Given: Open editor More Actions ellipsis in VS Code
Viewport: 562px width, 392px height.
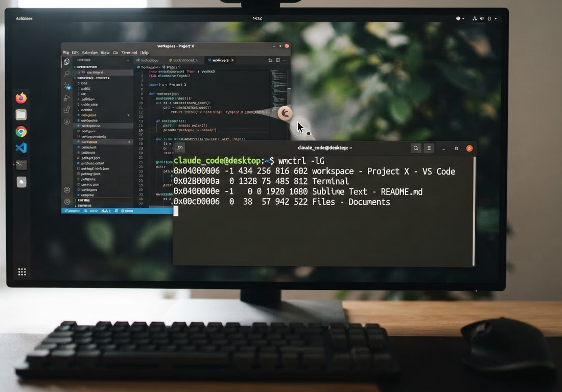Looking at the screenshot, I should [285, 60].
